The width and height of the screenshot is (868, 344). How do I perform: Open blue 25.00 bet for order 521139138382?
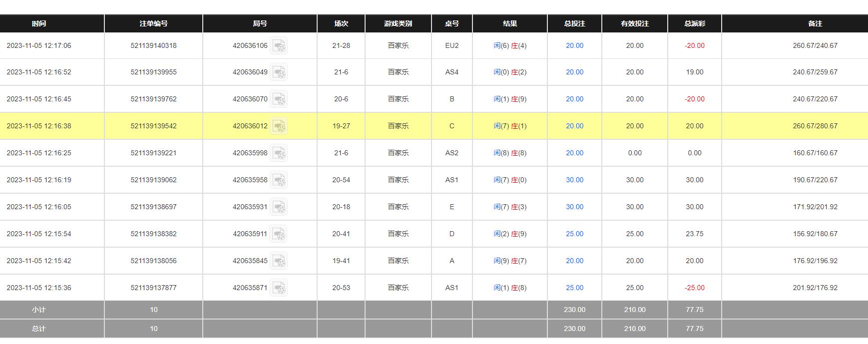coord(574,234)
